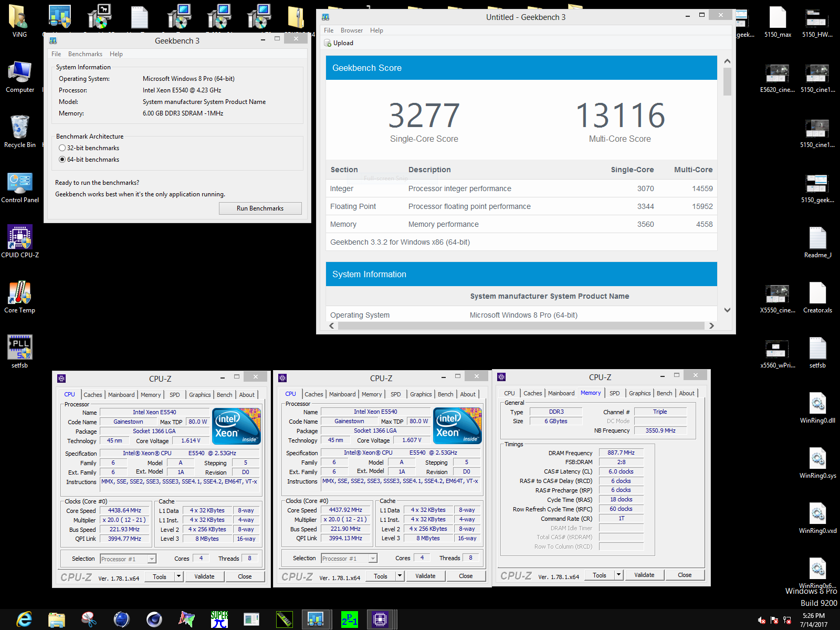
Task: Click the Action Center flag tray icon
Action: pos(774,620)
